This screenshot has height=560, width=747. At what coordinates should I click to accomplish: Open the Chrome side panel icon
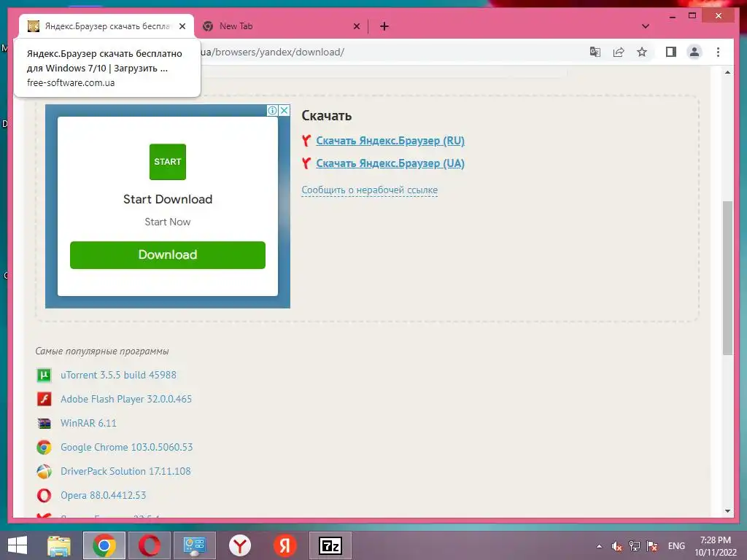[x=671, y=52]
